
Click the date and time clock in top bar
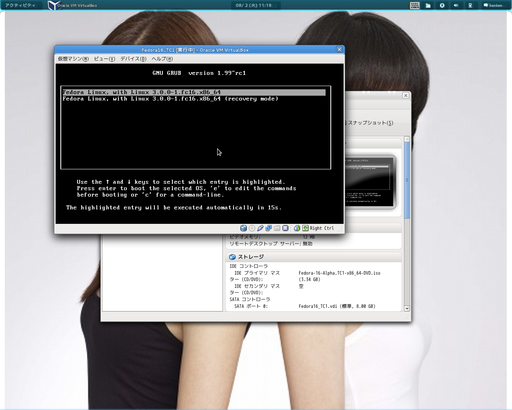(x=255, y=5)
